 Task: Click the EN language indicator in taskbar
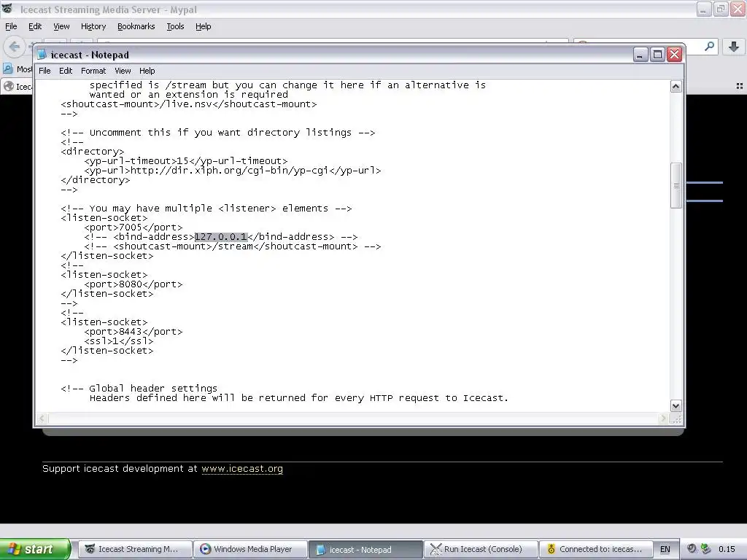pos(665,549)
